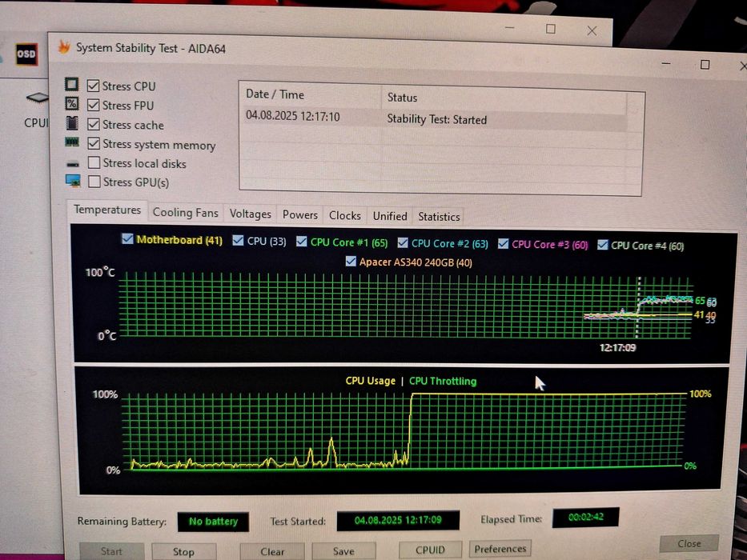
Task: Click the 12:17:09 timeline marker on temperature graph
Action: (x=618, y=348)
